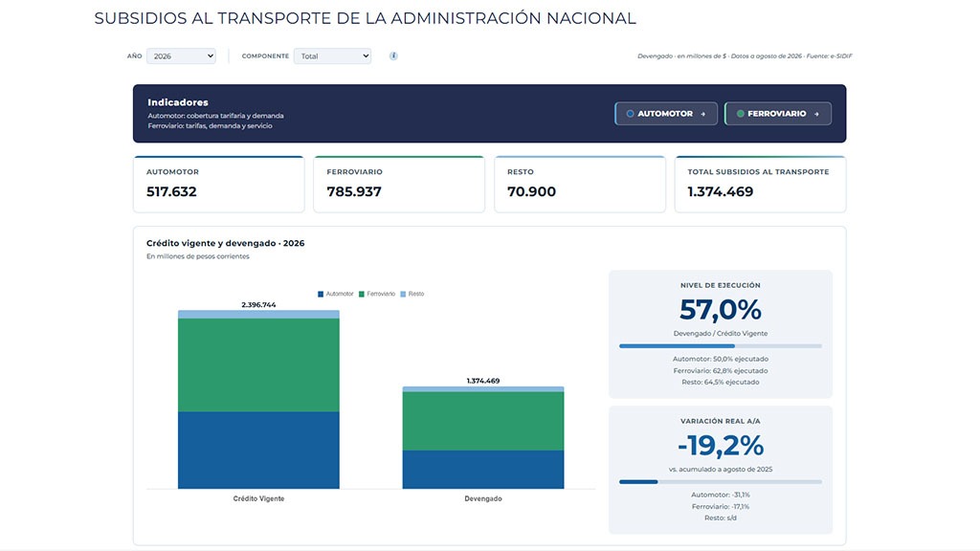Click the Crédito Vigente axis label
The image size is (980, 551).
pos(258,498)
